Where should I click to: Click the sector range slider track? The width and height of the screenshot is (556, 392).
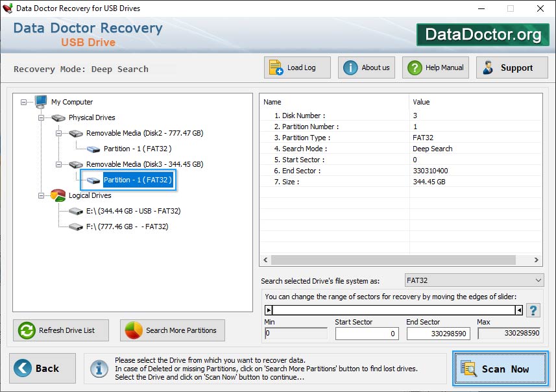394,310
